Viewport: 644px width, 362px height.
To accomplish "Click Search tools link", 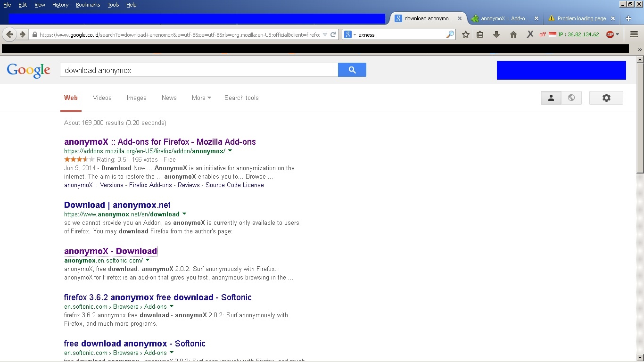I will [x=241, y=98].
